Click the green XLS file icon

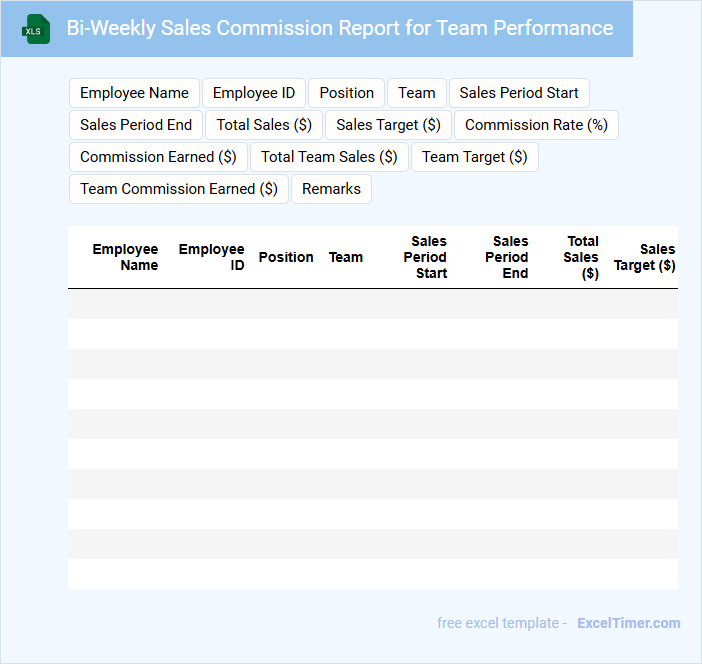[35, 29]
